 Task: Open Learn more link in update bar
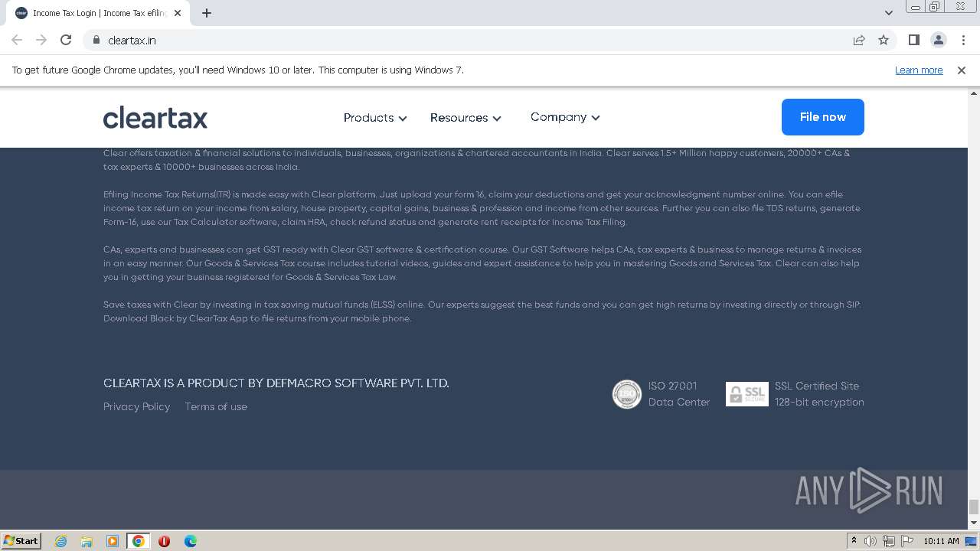tap(919, 70)
